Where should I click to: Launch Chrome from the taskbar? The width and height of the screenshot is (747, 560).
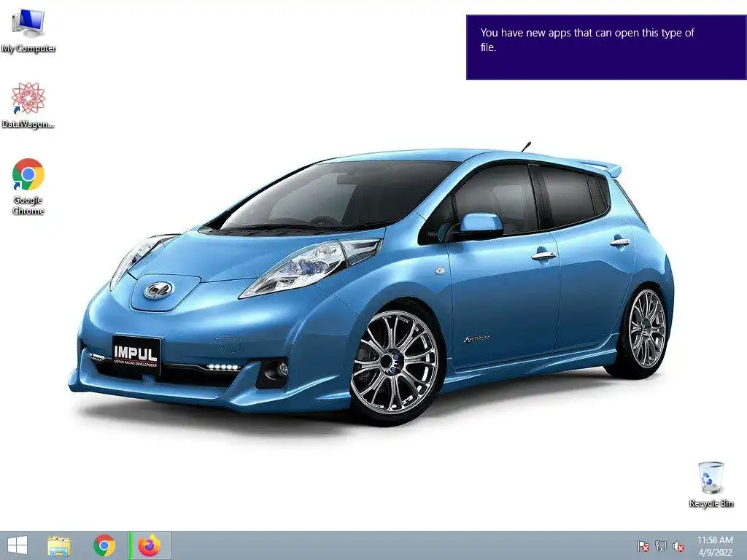pos(104,545)
